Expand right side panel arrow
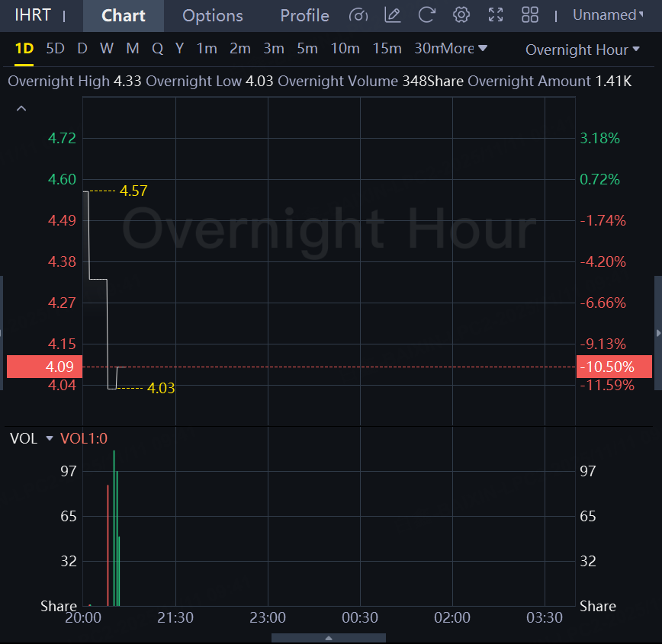This screenshot has width=662, height=644. click(657, 333)
